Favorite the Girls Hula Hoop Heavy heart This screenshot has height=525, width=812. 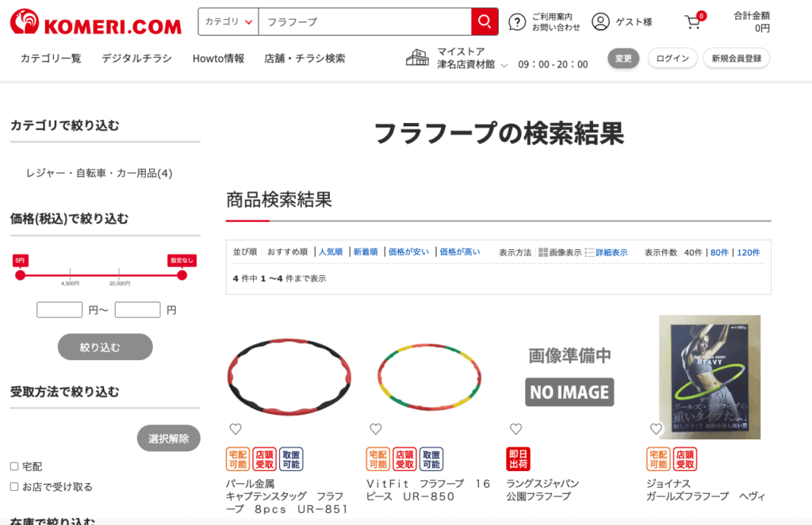click(656, 429)
